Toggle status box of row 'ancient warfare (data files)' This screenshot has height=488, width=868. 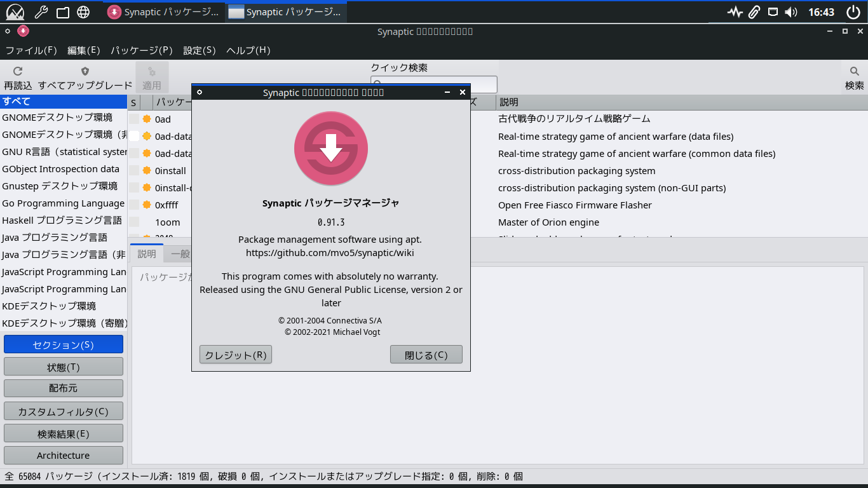(x=134, y=136)
